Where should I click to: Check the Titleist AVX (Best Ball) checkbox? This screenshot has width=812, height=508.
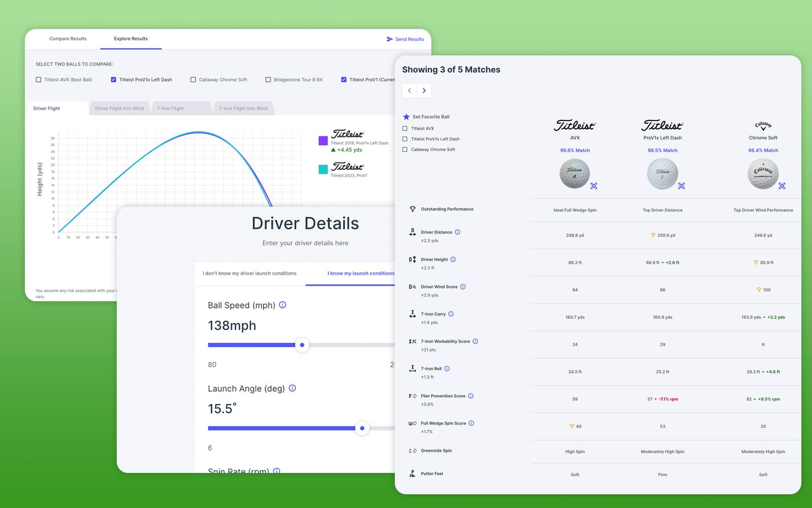[39, 80]
